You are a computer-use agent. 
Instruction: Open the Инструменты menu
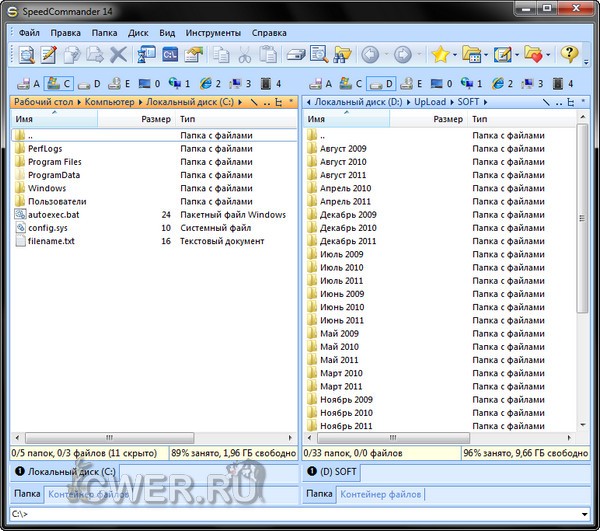point(213,32)
